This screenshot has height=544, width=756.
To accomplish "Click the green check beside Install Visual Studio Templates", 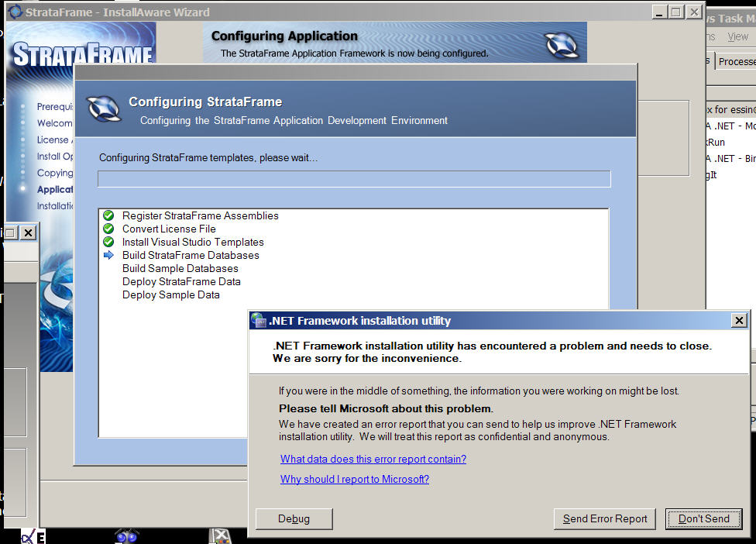I will pyautogui.click(x=108, y=242).
